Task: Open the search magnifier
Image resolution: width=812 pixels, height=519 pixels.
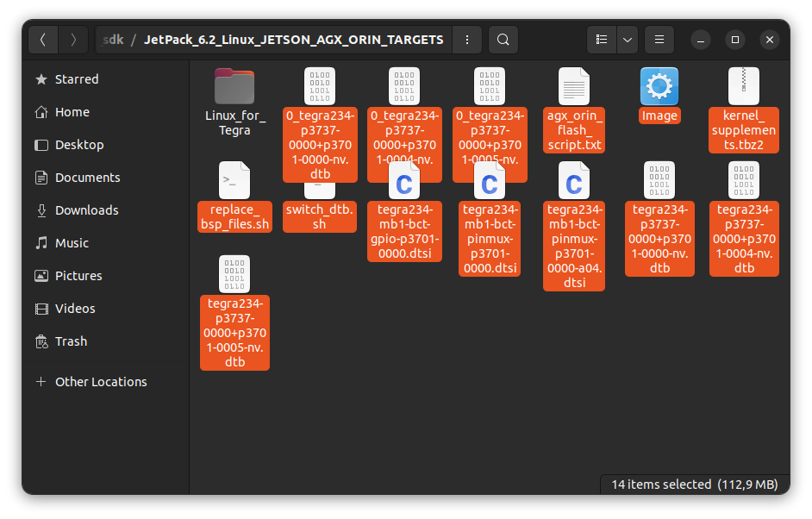Action: (503, 40)
